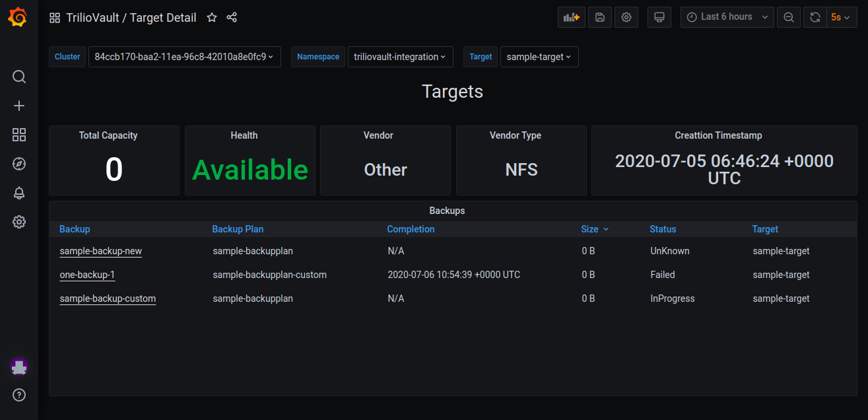Click the sample-backupplan-custom cell
The height and width of the screenshot is (420, 868).
click(x=269, y=275)
